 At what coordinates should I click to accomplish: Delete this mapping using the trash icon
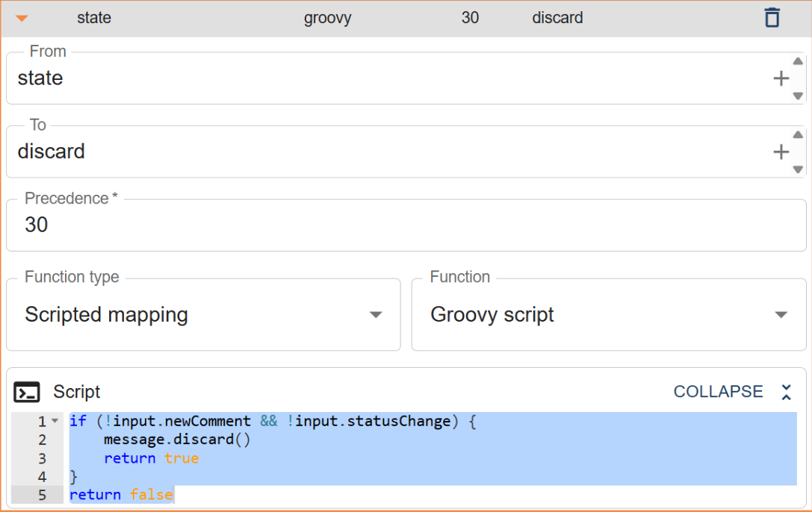[x=772, y=16]
